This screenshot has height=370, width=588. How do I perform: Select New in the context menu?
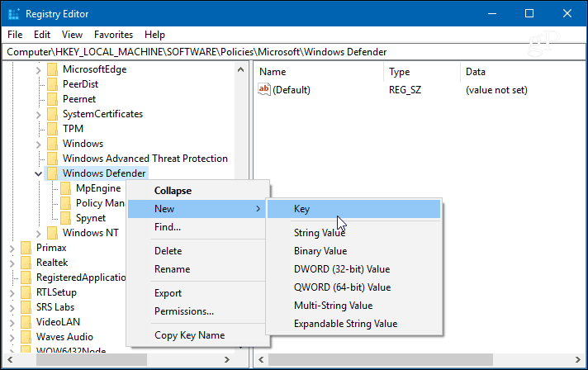pyautogui.click(x=197, y=209)
